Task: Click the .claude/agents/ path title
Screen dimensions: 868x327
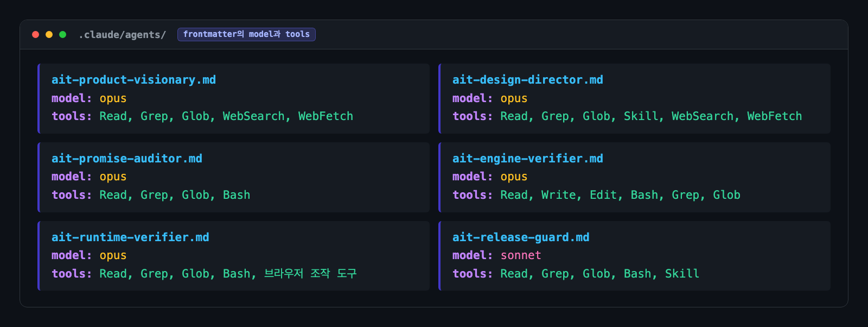Action: tap(123, 35)
